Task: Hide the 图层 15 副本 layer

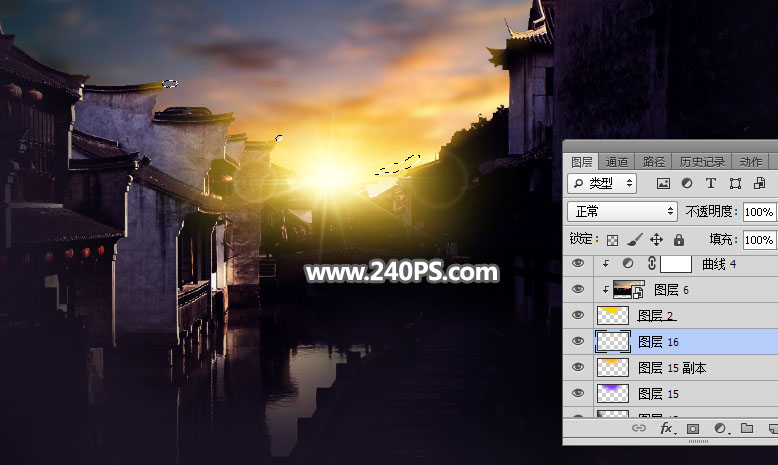Action: (578, 367)
